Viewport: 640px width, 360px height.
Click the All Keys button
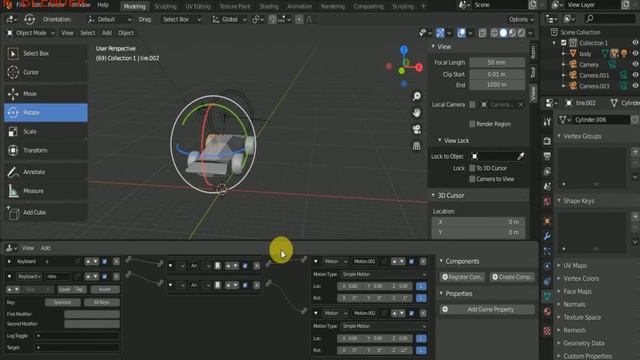pos(101,302)
